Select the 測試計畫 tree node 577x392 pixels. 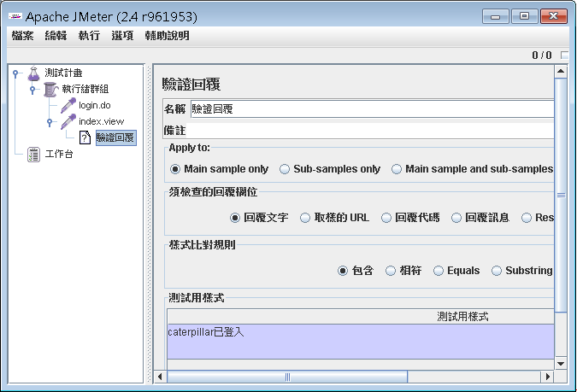click(63, 73)
